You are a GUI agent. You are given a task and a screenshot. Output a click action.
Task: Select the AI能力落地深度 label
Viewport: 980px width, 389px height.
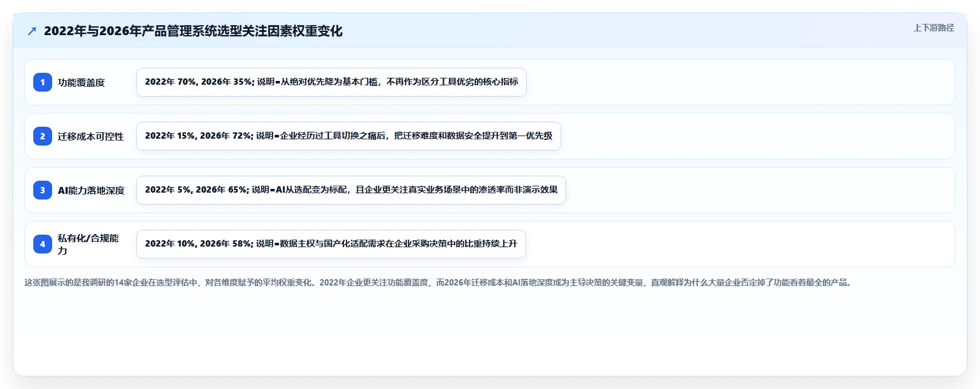click(92, 190)
